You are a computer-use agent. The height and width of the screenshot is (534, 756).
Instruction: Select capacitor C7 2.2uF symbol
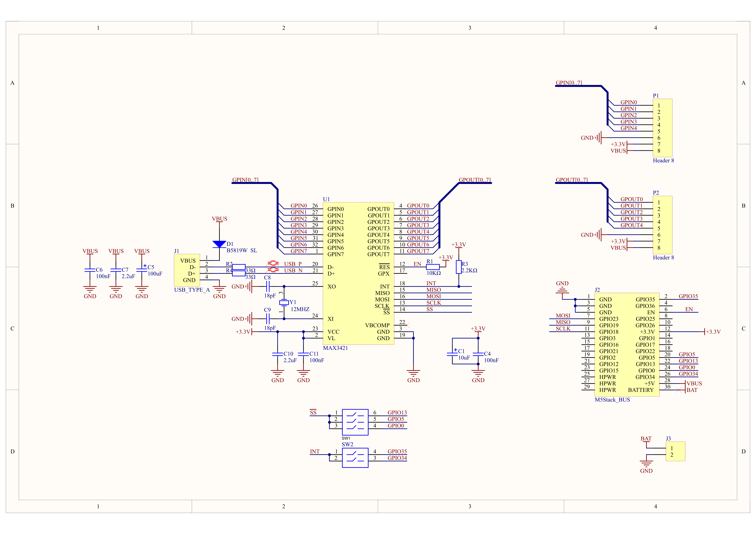click(116, 270)
